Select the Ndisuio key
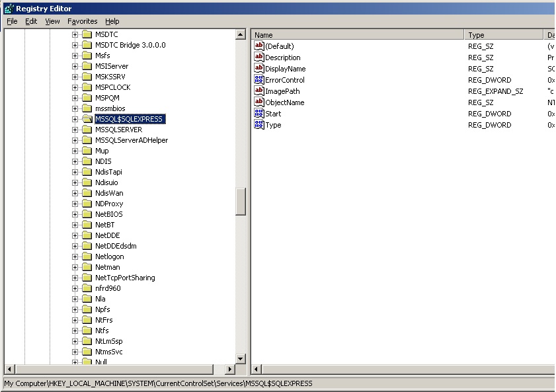The image size is (556, 392). 106,182
